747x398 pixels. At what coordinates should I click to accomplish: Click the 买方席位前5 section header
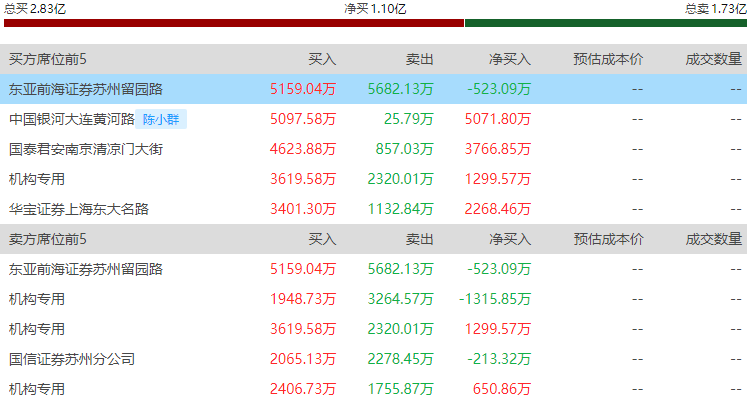point(48,59)
